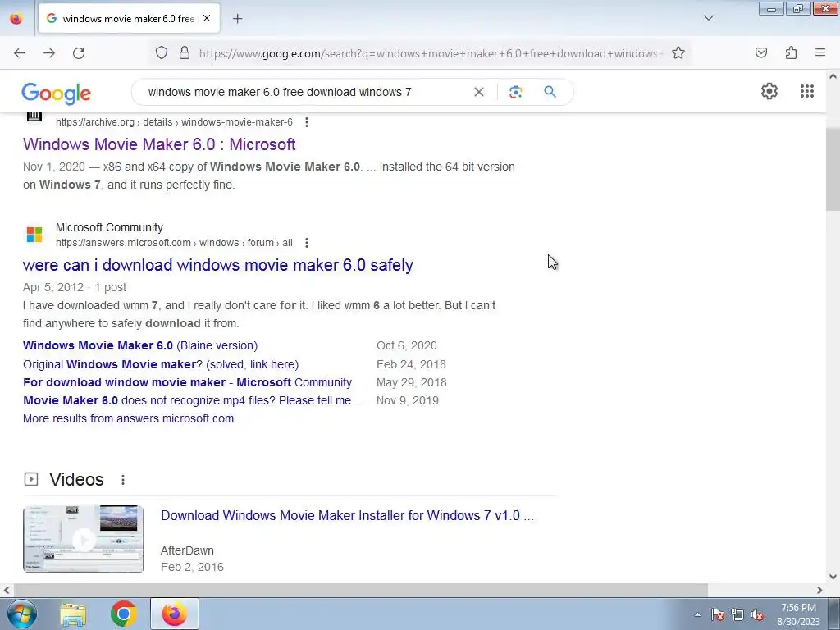Open the Action Center flag icon
Viewport: 840px width, 630px height.
(718, 614)
